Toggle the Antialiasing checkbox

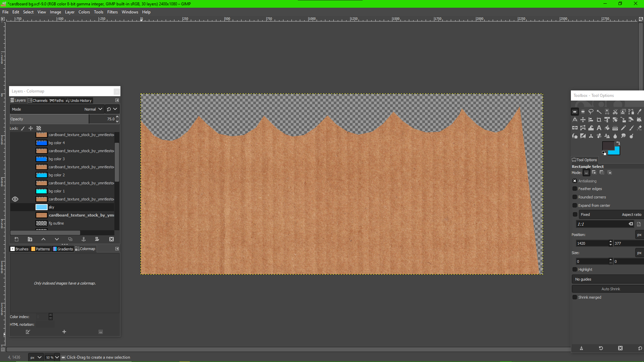[575, 181]
